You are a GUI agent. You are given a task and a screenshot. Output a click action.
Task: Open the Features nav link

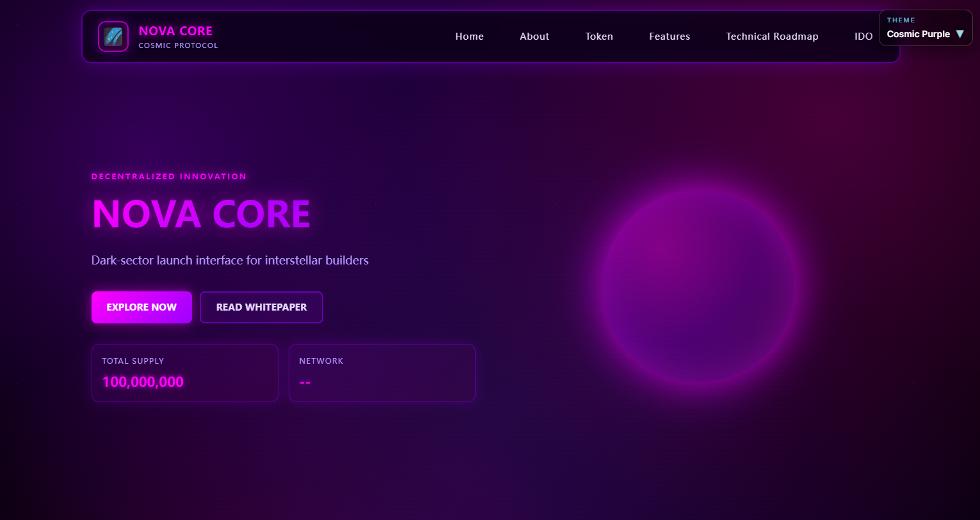point(670,37)
